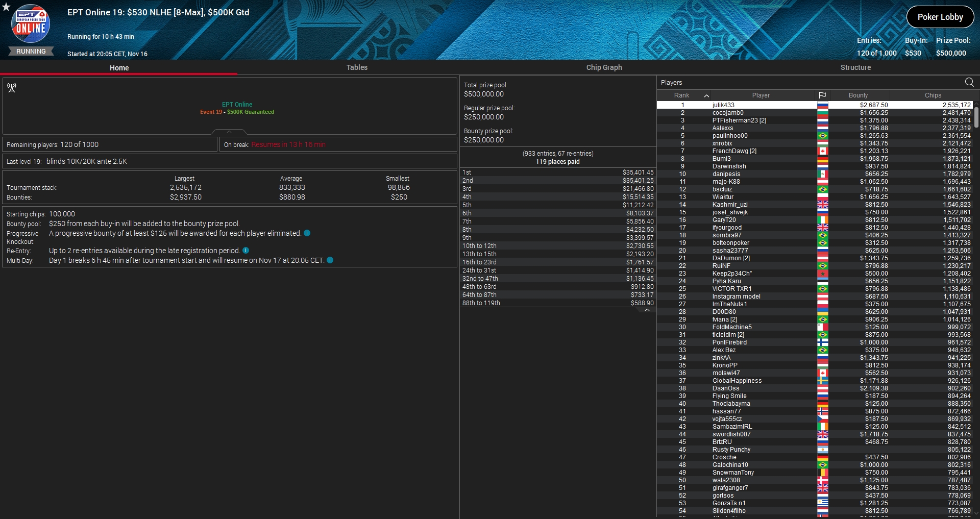Select player row SnowmanTony
This screenshot has width=980, height=519.
815,473
